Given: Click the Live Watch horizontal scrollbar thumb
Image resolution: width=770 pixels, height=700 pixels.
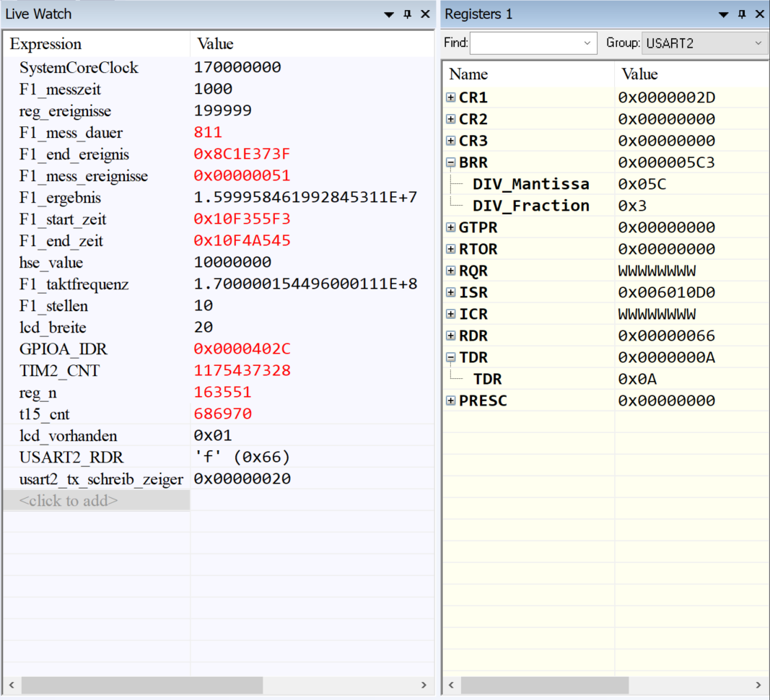Looking at the screenshot, I should click(142, 685).
